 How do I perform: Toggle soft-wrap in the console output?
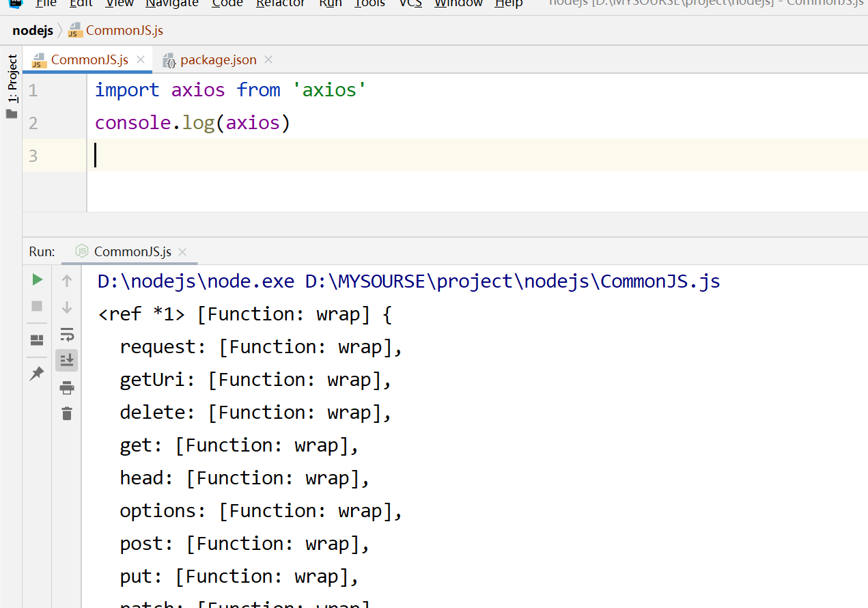click(67, 334)
